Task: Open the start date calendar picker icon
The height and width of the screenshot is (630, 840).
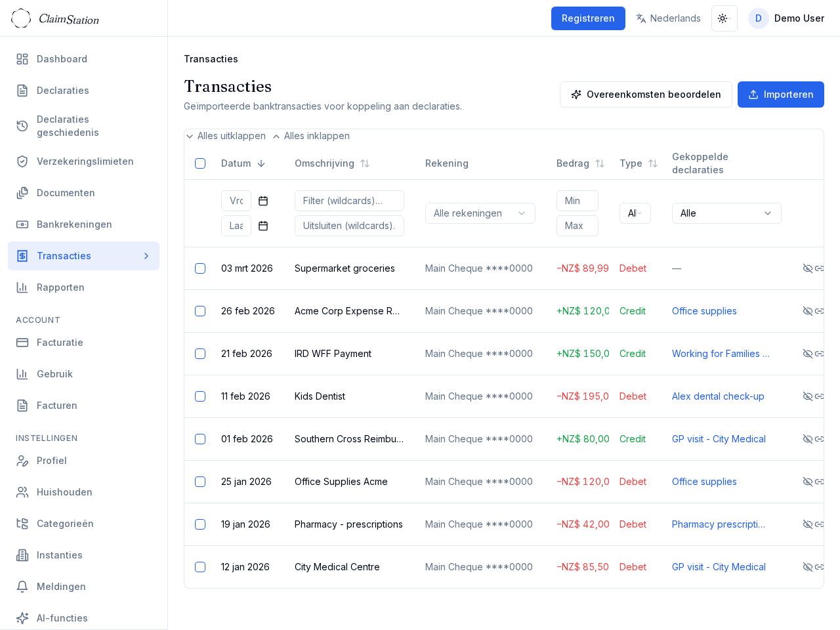Action: click(263, 201)
